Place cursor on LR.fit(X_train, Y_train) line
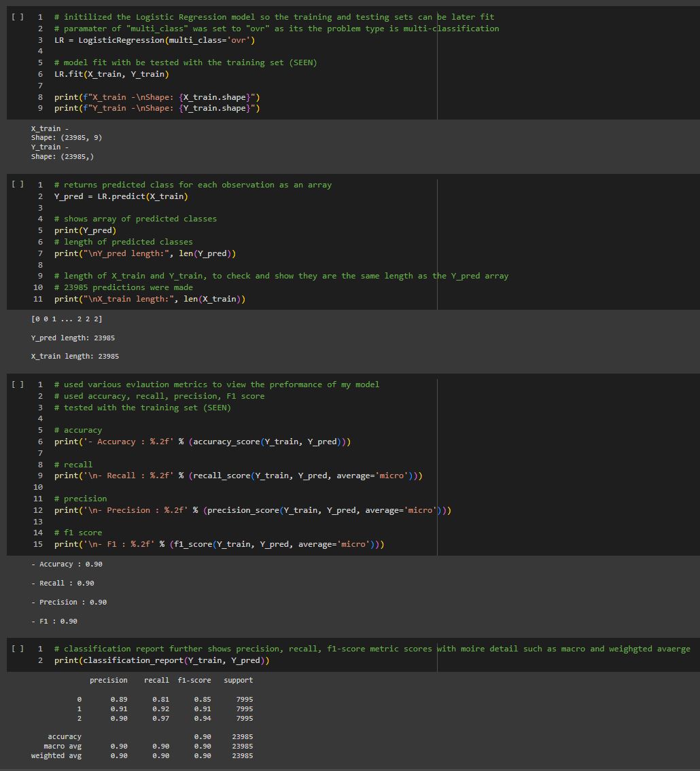This screenshot has width=700, height=771. pos(111,74)
